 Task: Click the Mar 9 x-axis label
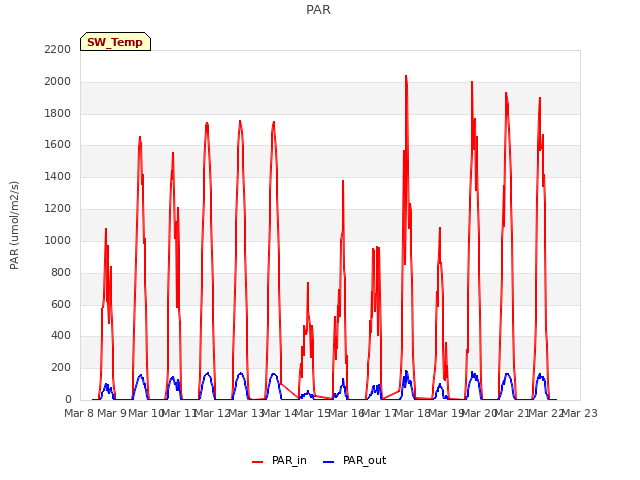point(111,413)
